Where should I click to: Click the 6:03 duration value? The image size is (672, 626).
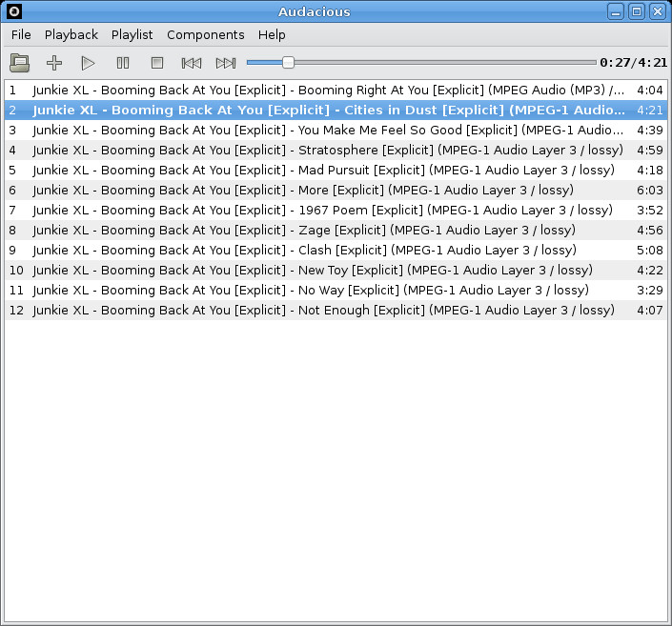coord(650,190)
